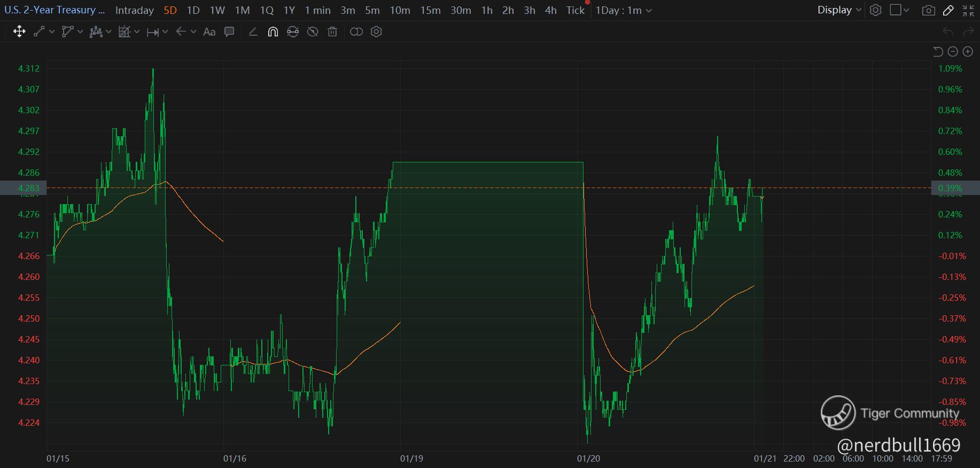The width and height of the screenshot is (980, 468).
Task: Click the 17:59 time label on axis
Action: coord(941,458)
